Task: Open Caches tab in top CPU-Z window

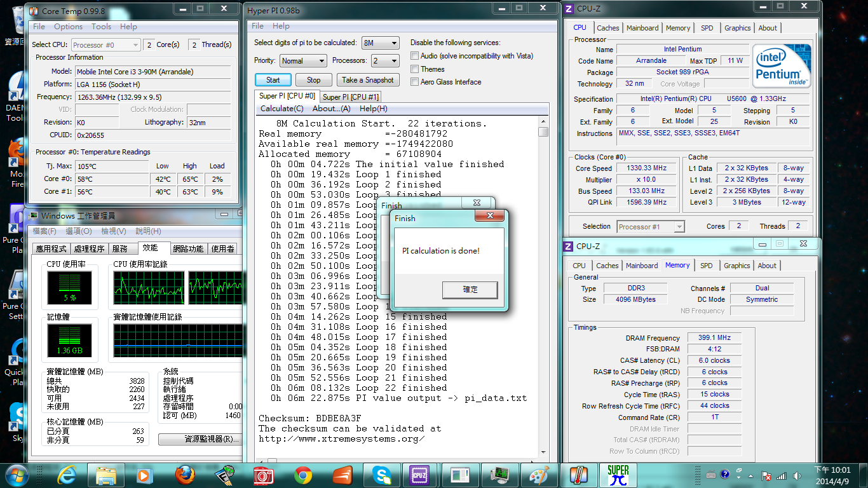Action: 607,28
